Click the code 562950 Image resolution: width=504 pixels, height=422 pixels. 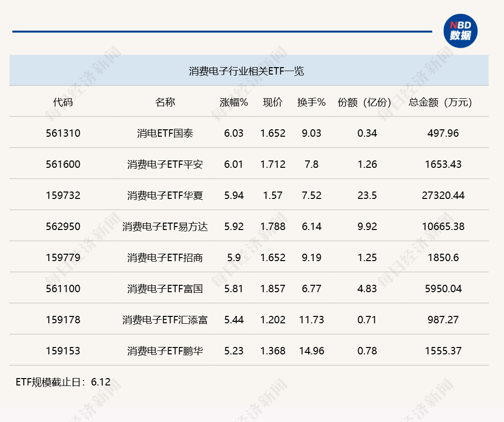click(x=63, y=227)
